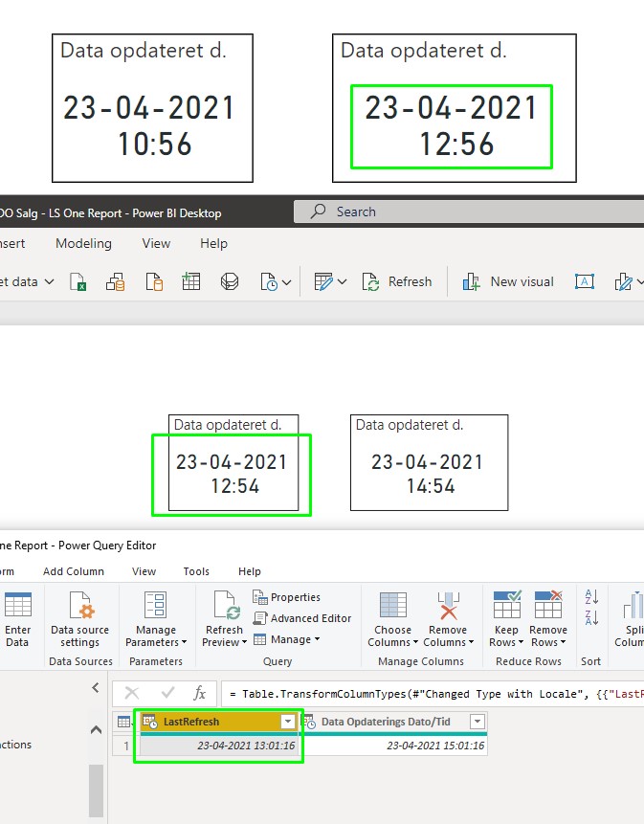644x824 pixels.
Task: Click the Transform data icon
Action: (x=323, y=282)
